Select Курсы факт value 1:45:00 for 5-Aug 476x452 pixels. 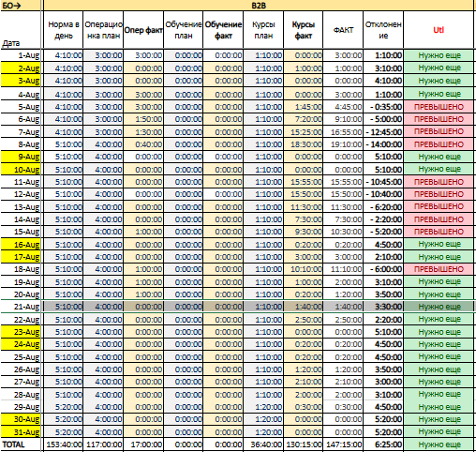(304, 107)
